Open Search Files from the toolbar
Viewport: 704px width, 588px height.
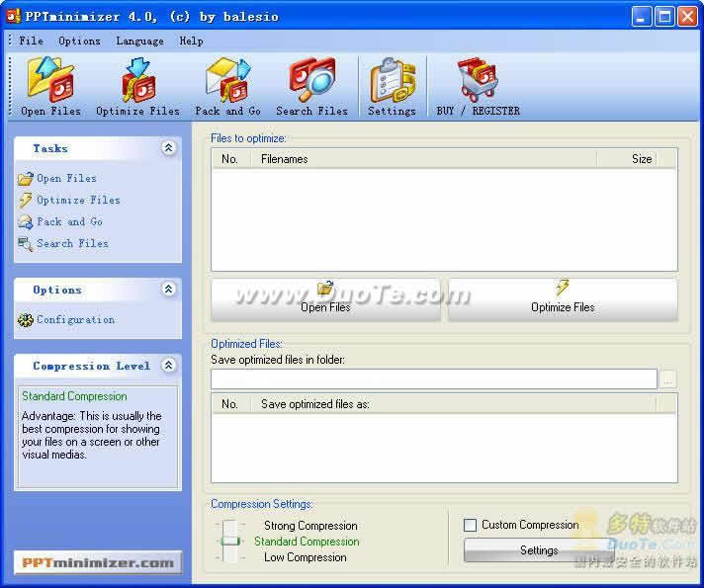(312, 79)
